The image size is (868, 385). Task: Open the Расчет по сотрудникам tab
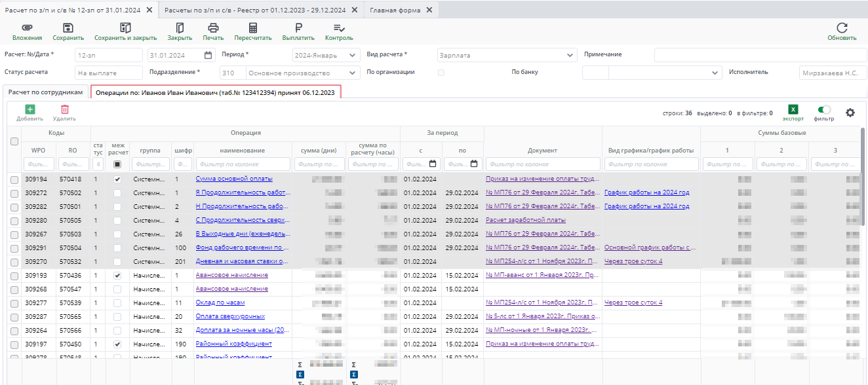click(46, 92)
